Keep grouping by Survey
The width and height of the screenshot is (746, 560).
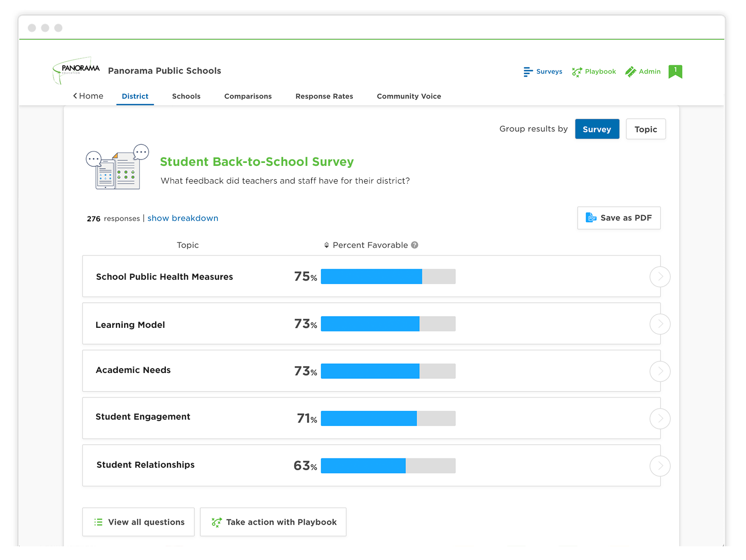pos(597,129)
